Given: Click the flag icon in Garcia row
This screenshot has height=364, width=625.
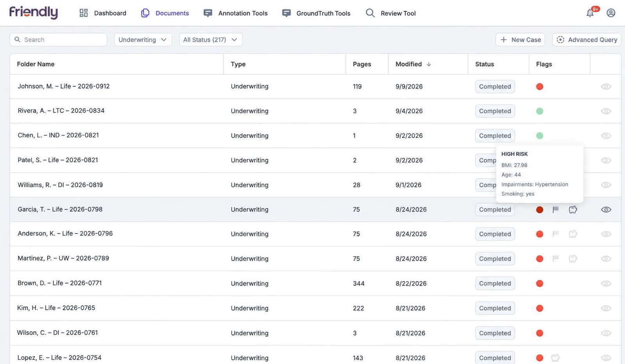Looking at the screenshot, I should (x=555, y=210).
